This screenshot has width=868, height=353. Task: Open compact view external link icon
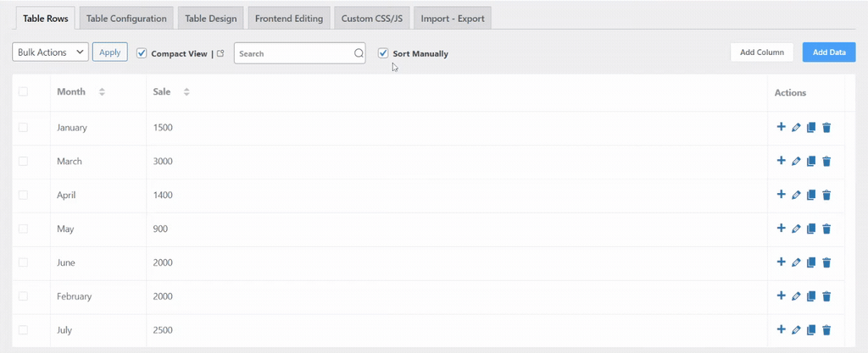[221, 53]
